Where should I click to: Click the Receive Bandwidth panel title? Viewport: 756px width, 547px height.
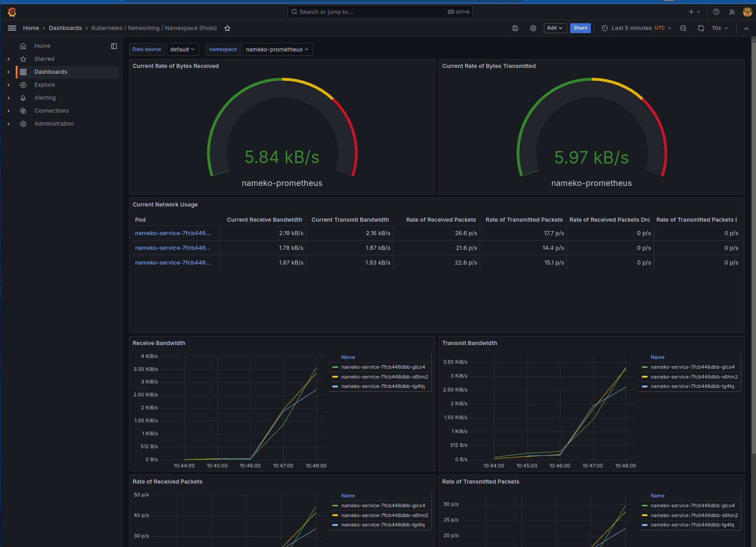tap(159, 343)
